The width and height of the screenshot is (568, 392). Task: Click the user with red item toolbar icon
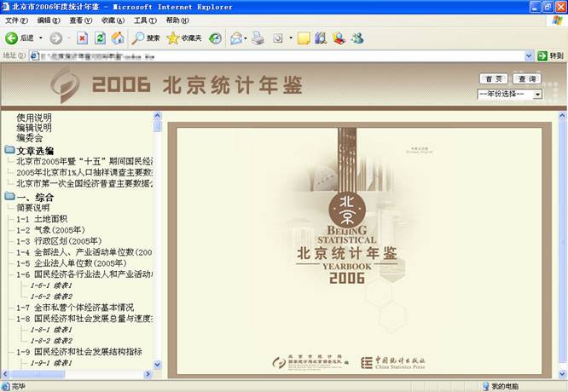tap(339, 38)
